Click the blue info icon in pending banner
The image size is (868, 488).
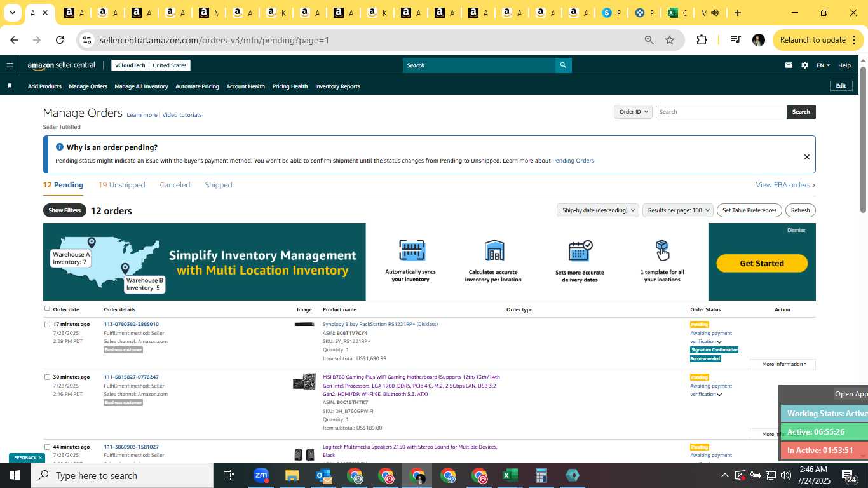59,147
